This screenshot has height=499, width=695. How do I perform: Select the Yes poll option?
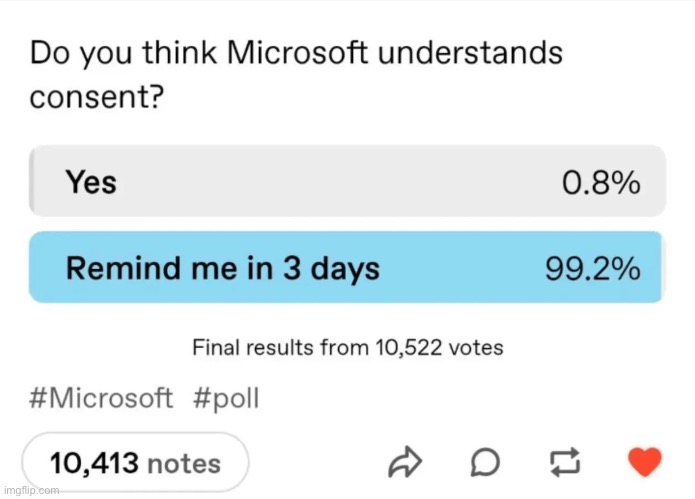(347, 181)
